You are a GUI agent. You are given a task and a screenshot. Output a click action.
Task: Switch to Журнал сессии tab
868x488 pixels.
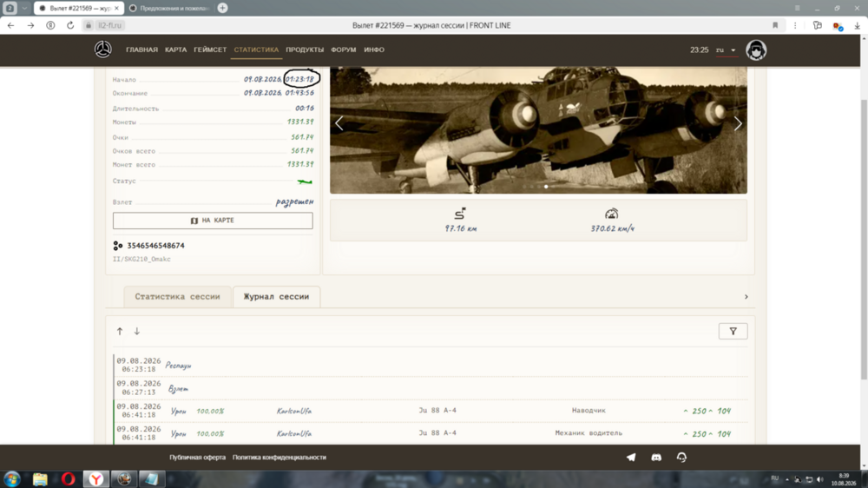(x=276, y=296)
